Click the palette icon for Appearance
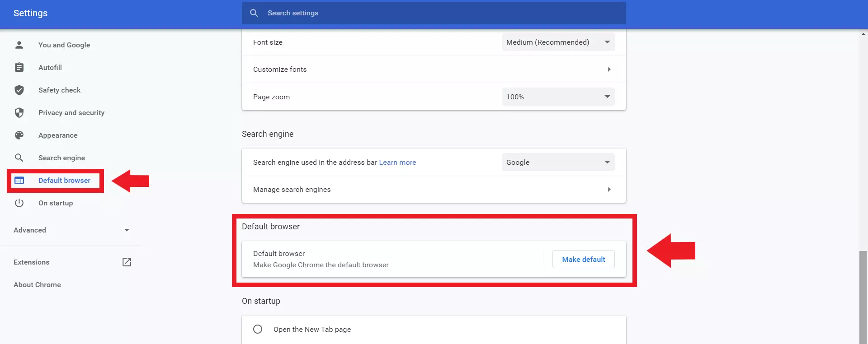Viewport: 868px width, 344px height. [19, 135]
